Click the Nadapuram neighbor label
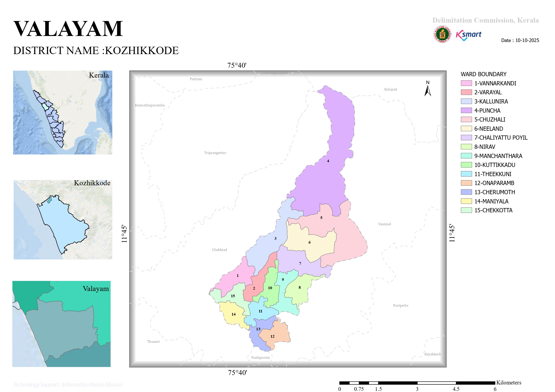 pos(261,358)
